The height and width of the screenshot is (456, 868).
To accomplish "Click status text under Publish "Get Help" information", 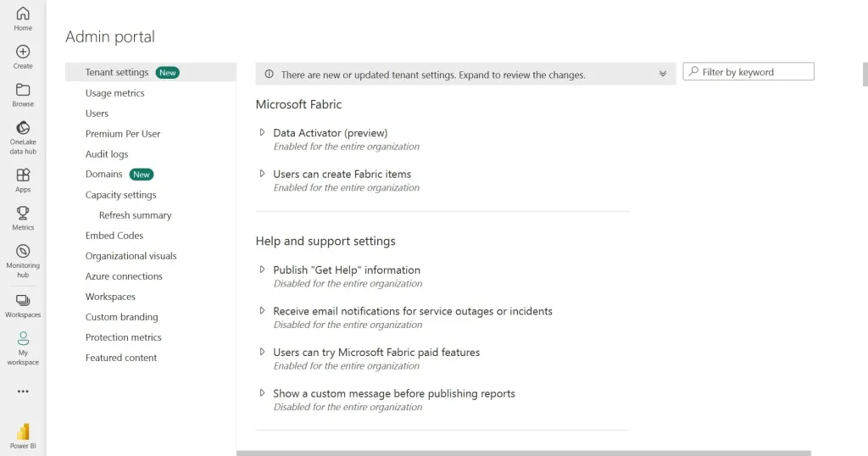I will [348, 284].
